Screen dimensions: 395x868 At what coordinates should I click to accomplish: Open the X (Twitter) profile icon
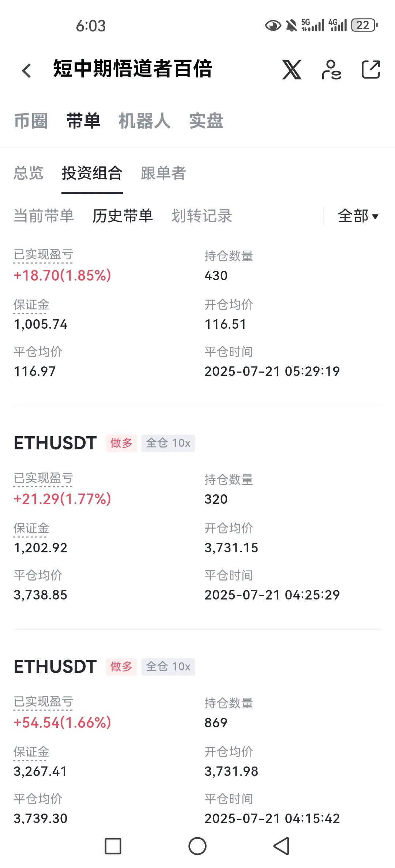[291, 69]
